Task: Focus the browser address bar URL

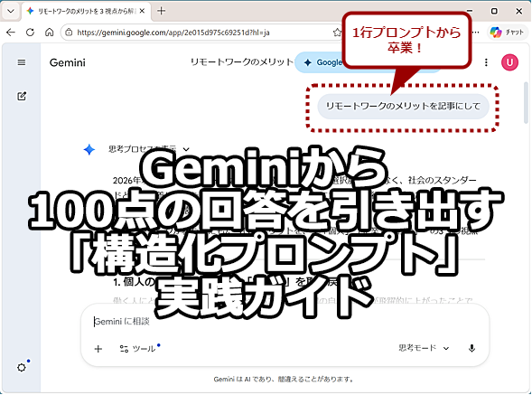Action: (173, 33)
